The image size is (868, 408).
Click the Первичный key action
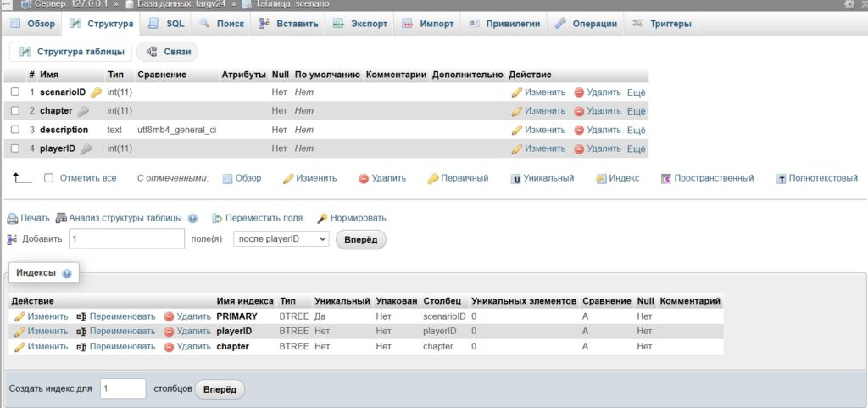458,178
